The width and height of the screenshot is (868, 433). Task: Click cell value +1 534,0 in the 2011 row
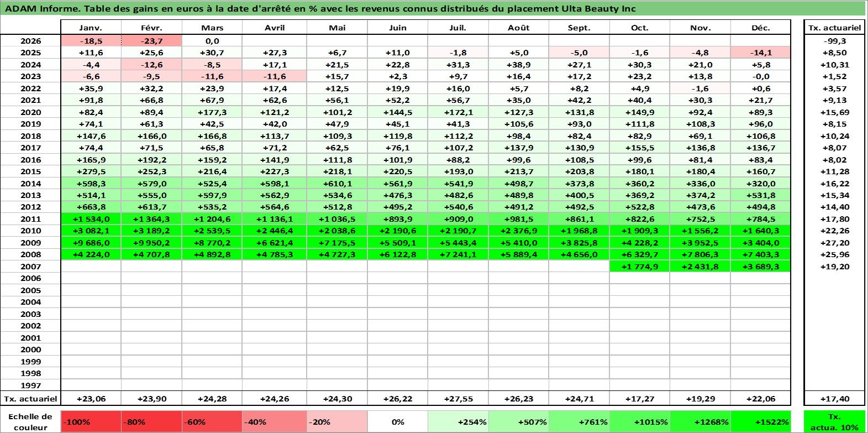[91, 219]
